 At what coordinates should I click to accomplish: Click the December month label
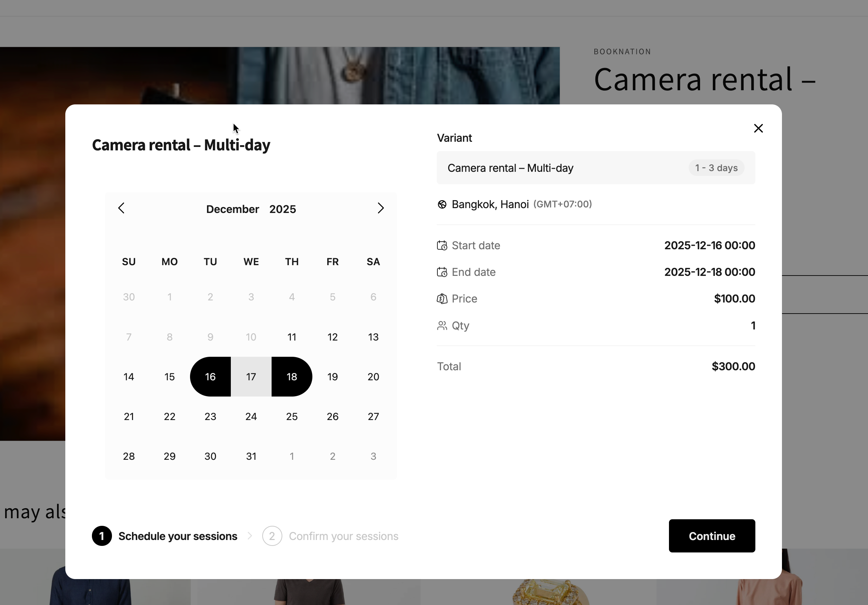pyautogui.click(x=233, y=209)
